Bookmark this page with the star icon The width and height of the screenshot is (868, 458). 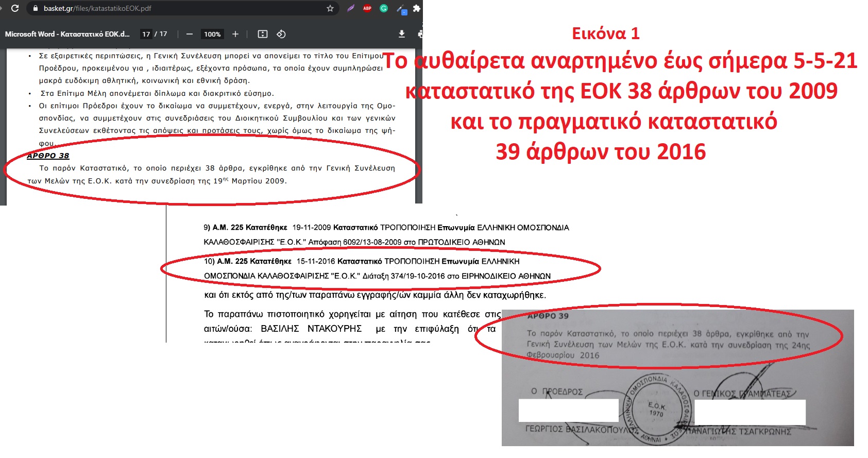330,8
